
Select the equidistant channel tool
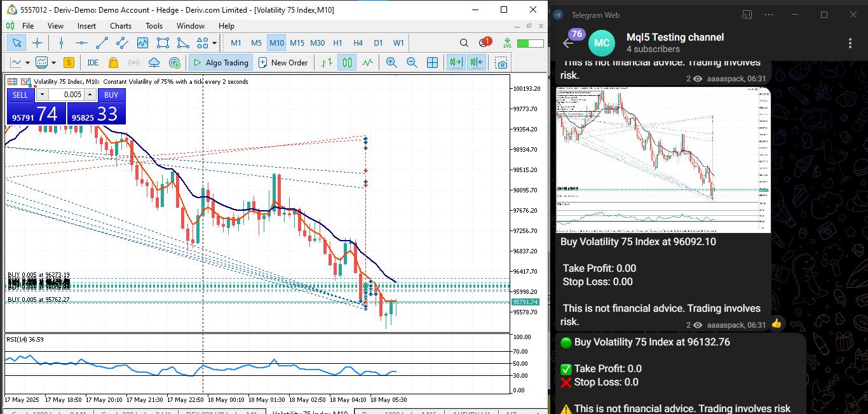(122, 43)
